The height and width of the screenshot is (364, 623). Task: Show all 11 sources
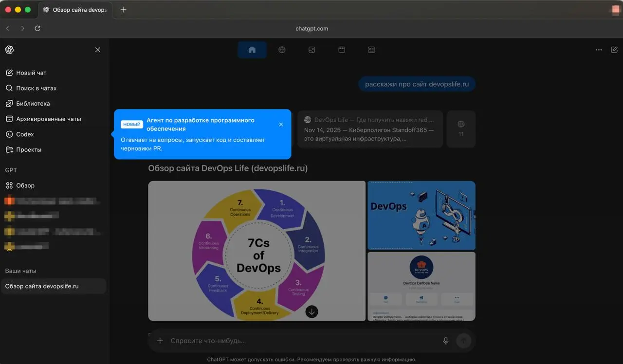pos(461,129)
